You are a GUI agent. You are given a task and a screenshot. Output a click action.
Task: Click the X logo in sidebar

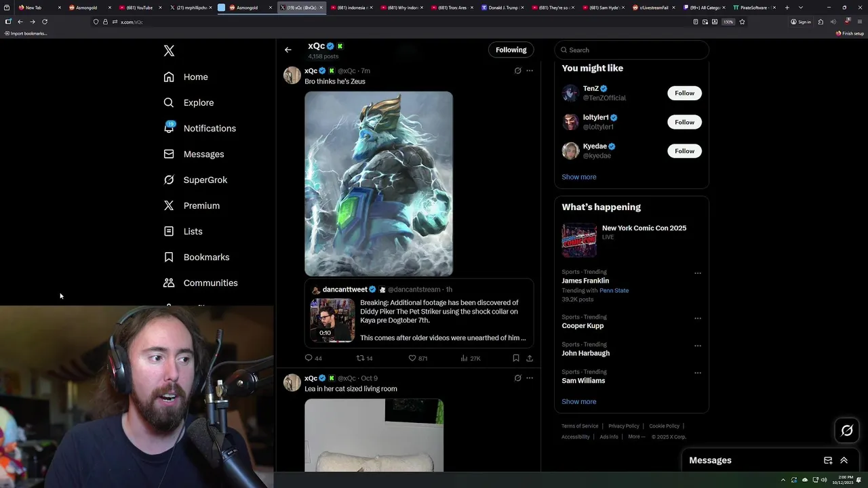pos(169,51)
